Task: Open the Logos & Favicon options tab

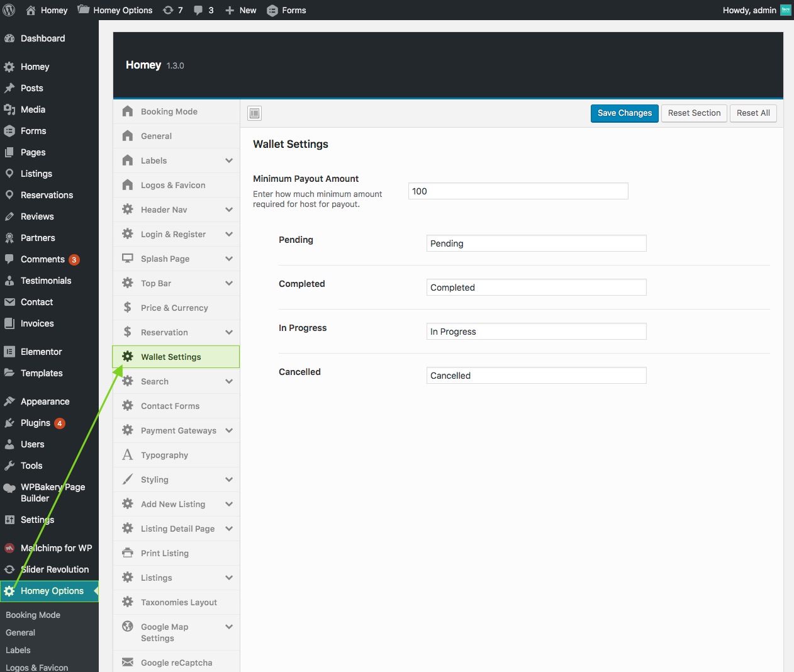Action: pyautogui.click(x=176, y=185)
